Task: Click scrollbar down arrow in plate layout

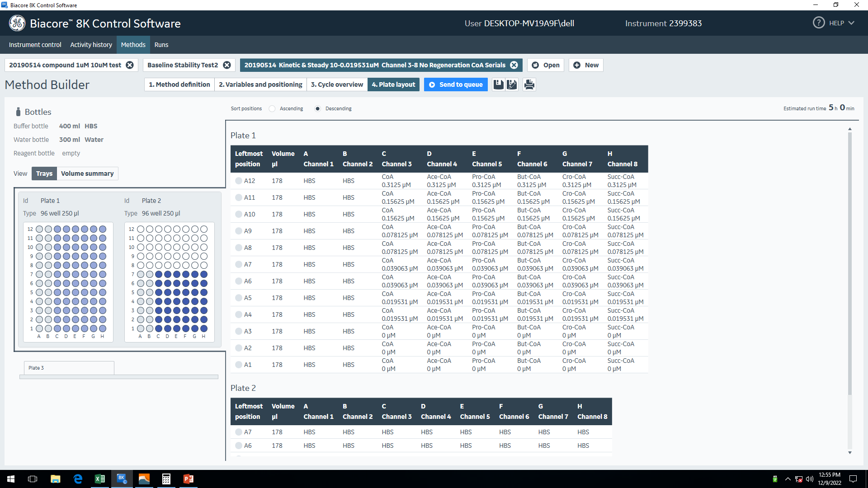Action: 850,452
